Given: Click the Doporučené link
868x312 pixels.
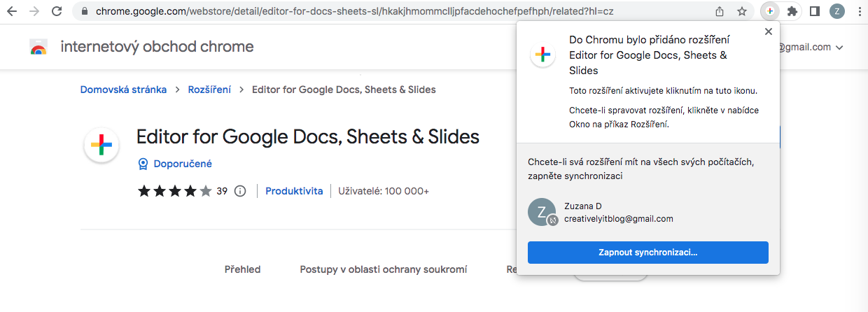Looking at the screenshot, I should click(x=181, y=164).
